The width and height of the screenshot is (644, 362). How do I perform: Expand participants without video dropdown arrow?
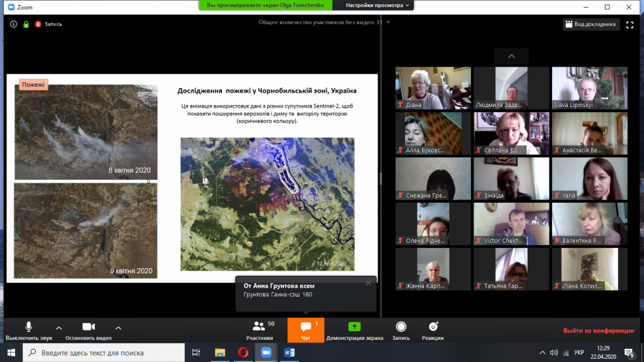(x=388, y=22)
